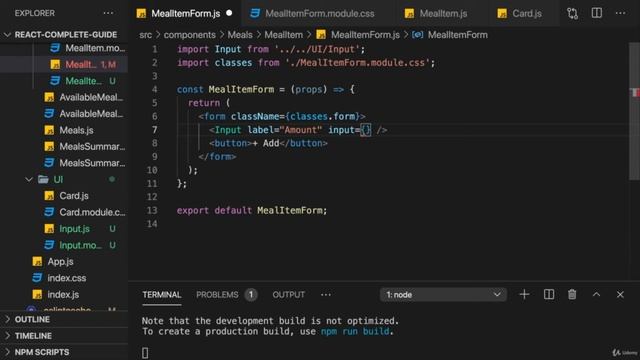Image resolution: width=640 pixels, height=360 pixels.
Task: Click src in breadcrumb
Action: click(x=145, y=35)
